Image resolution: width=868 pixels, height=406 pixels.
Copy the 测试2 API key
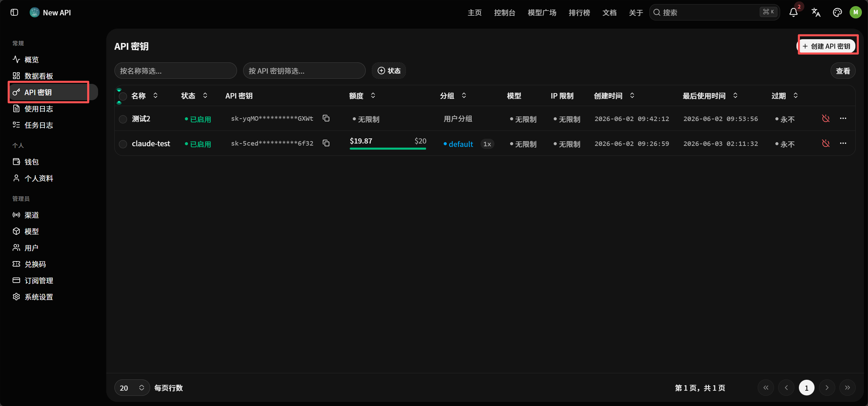326,118
